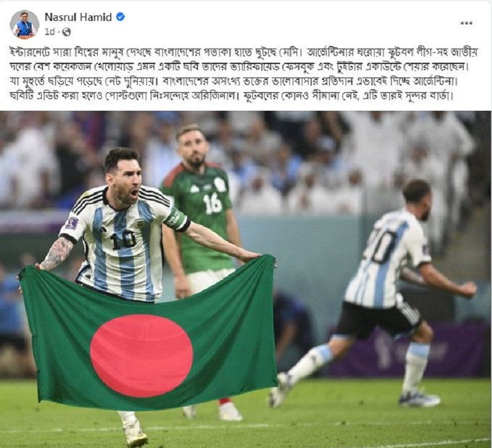Click the Argentina crest on Messi's shirt

click(x=137, y=223)
